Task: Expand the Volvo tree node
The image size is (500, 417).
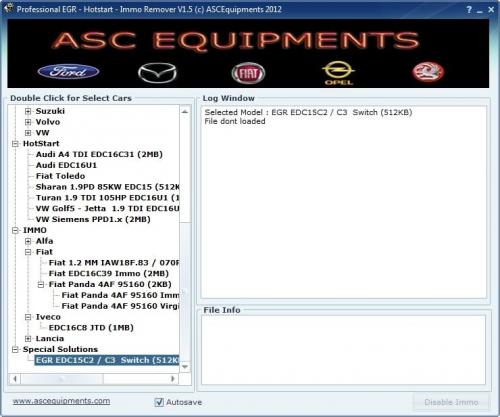Action: (x=28, y=122)
